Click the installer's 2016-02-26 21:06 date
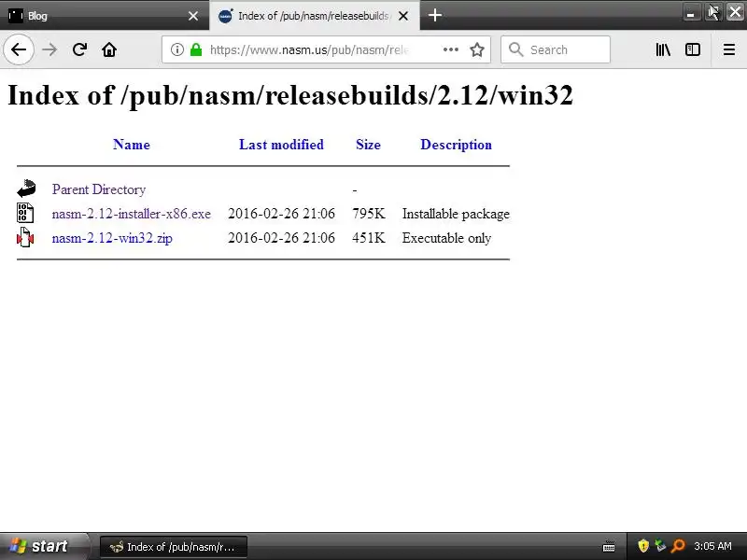Screen dimensions: 747x560 tap(281, 214)
